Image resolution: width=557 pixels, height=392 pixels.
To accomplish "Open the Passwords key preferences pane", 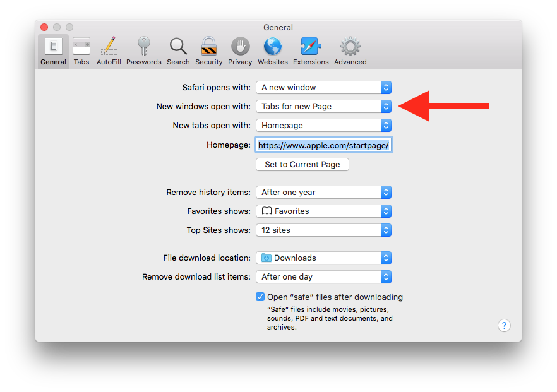I will (144, 51).
